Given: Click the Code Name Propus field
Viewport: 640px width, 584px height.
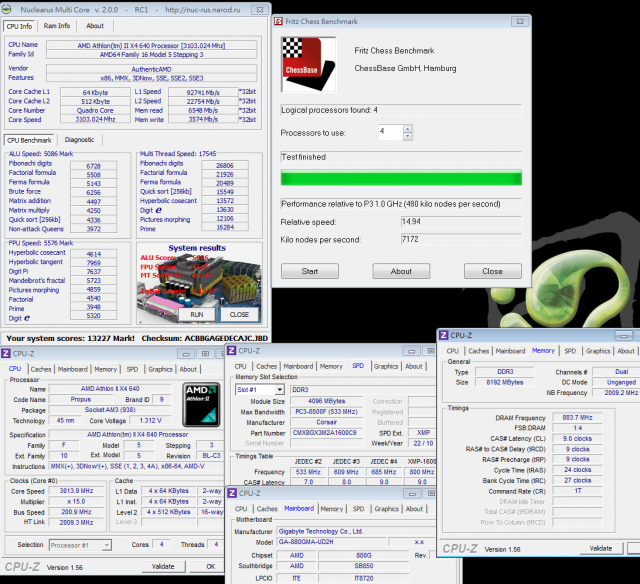Looking at the screenshot, I should (x=80, y=399).
